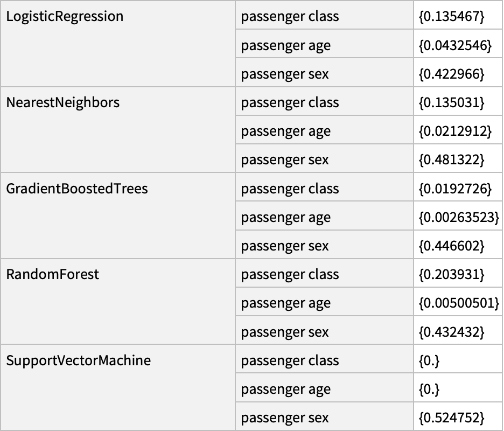Image resolution: width=504 pixels, height=431 pixels.
Task: Click the value {0.203931}
Action: pyautogui.click(x=452, y=274)
